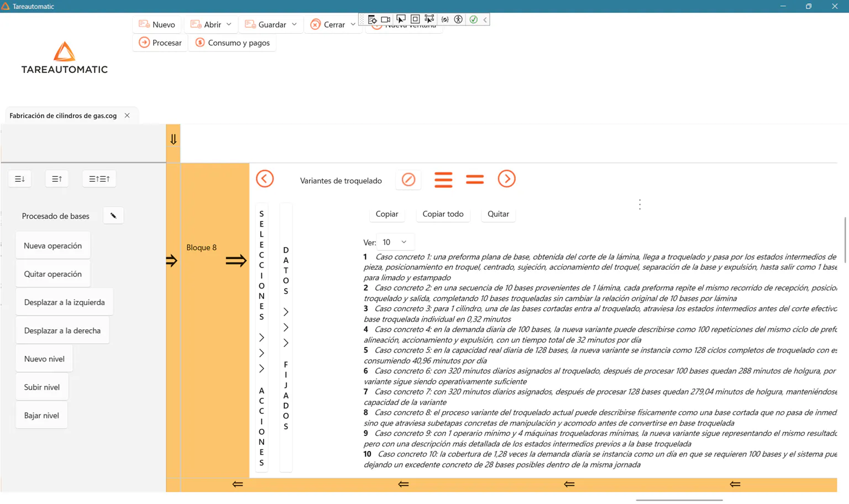Click the vertical three-dots menu icon

[640, 204]
